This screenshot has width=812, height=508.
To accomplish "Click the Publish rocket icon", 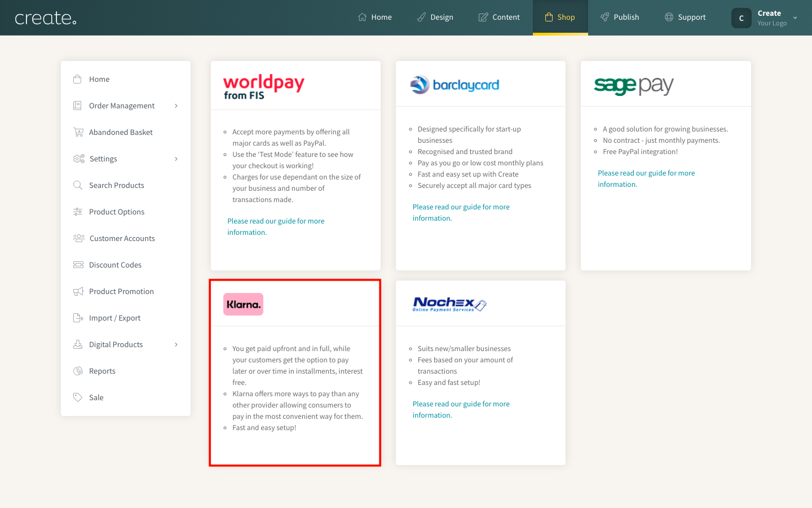I will [x=604, y=17].
